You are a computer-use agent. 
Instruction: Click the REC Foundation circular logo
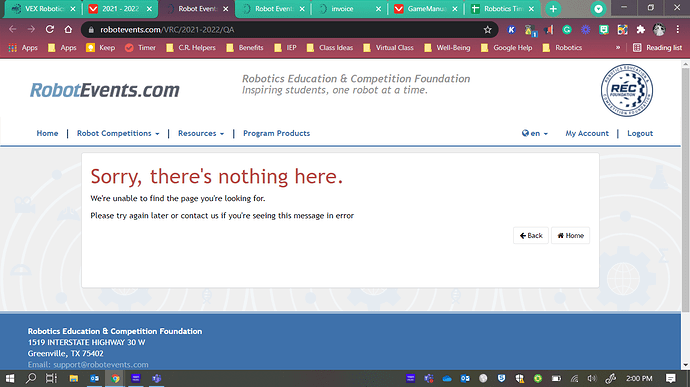627,90
